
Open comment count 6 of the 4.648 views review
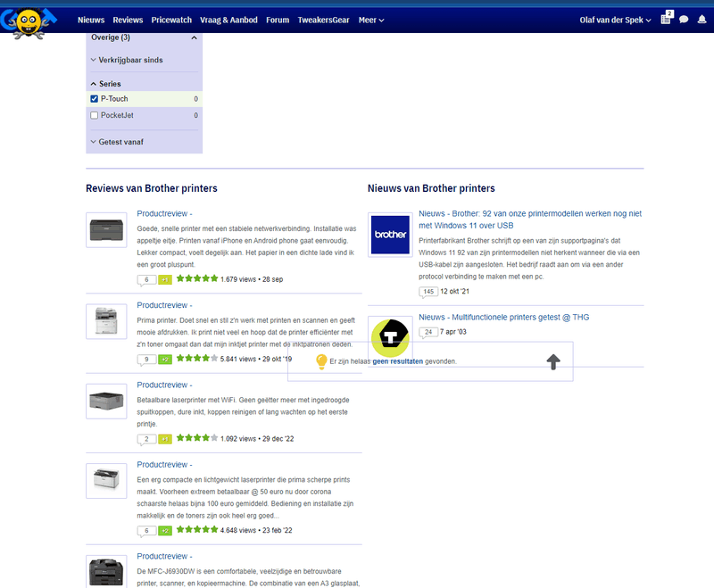[x=146, y=531]
